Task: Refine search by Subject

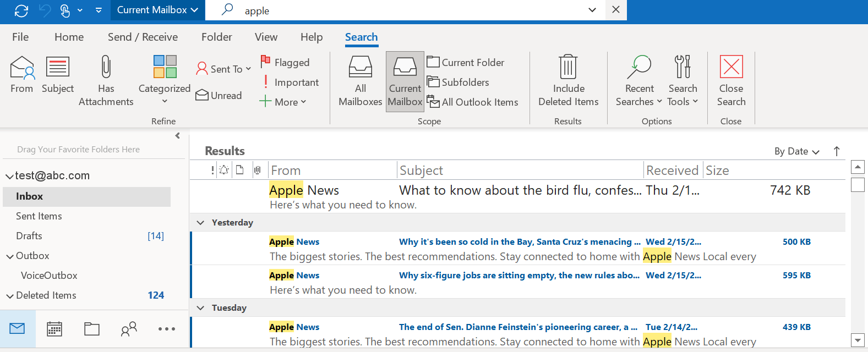Action: 57,75
